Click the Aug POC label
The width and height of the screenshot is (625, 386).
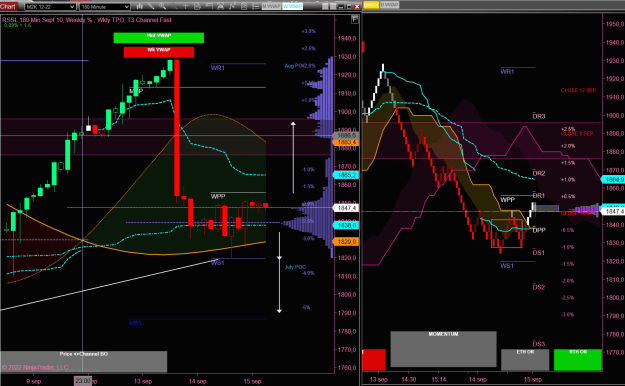pos(295,66)
